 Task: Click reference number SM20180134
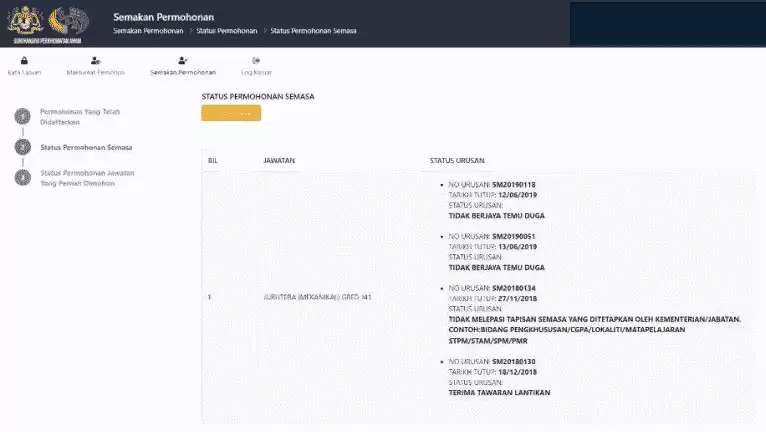point(514,288)
